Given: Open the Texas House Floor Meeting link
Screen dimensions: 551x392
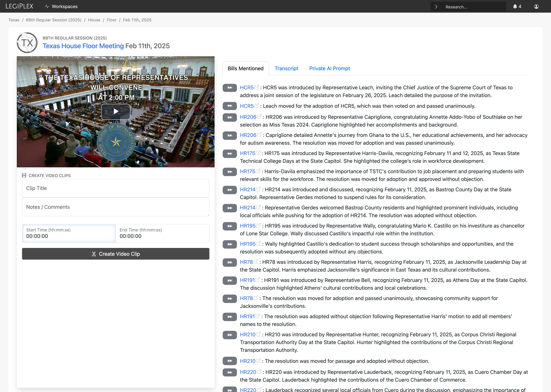Looking at the screenshot, I should click(x=83, y=46).
